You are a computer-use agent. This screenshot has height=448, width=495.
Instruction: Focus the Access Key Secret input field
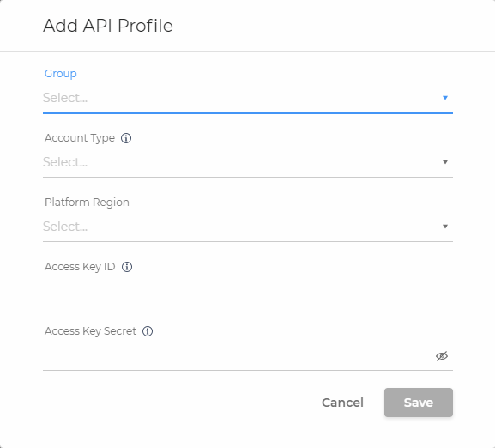tap(238, 356)
